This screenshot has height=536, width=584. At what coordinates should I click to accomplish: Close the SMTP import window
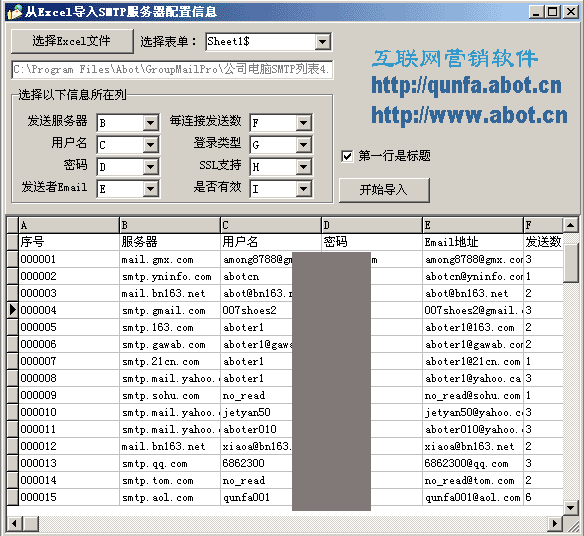[571, 12]
